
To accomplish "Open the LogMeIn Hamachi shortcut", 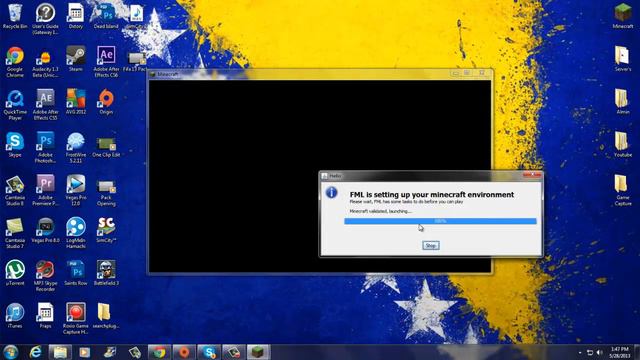I will 76,233.
